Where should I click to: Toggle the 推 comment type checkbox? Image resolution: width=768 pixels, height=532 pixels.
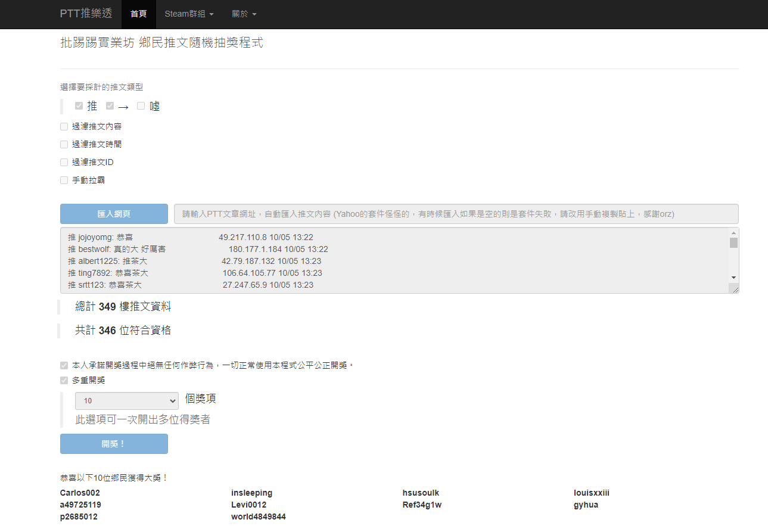pos(79,106)
